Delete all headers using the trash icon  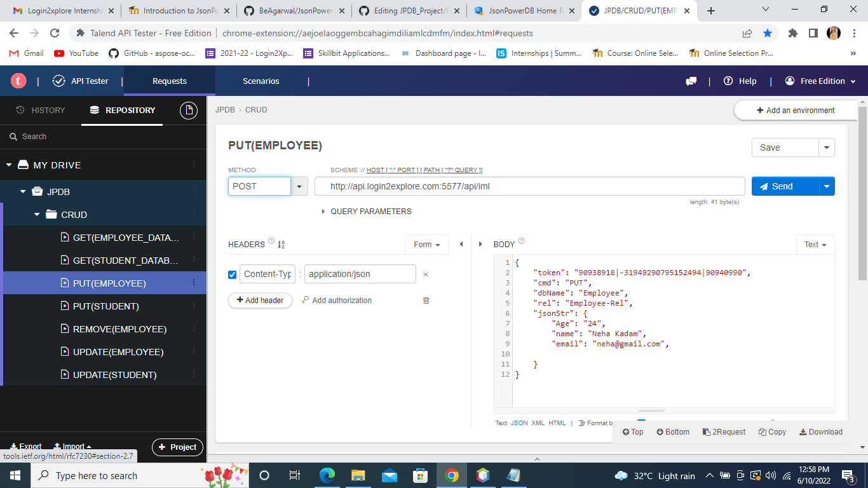pos(426,300)
